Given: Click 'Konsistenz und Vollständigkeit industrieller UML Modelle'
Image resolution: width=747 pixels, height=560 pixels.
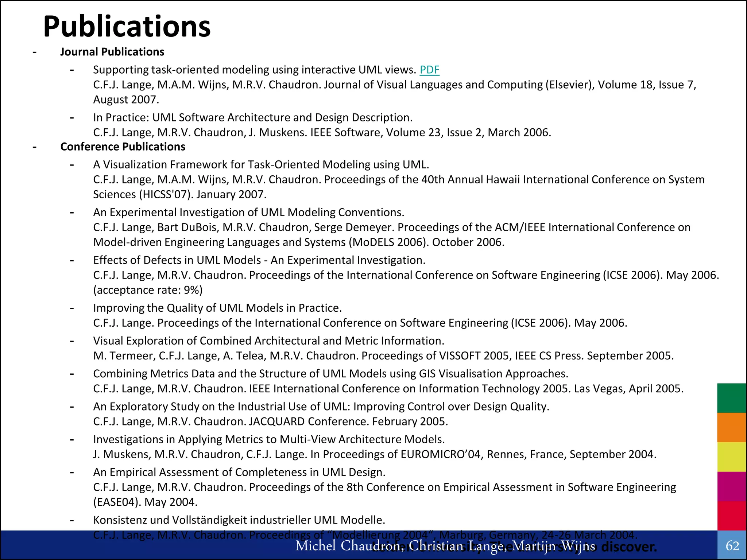Looking at the screenshot, I should pyautogui.click(x=239, y=520).
